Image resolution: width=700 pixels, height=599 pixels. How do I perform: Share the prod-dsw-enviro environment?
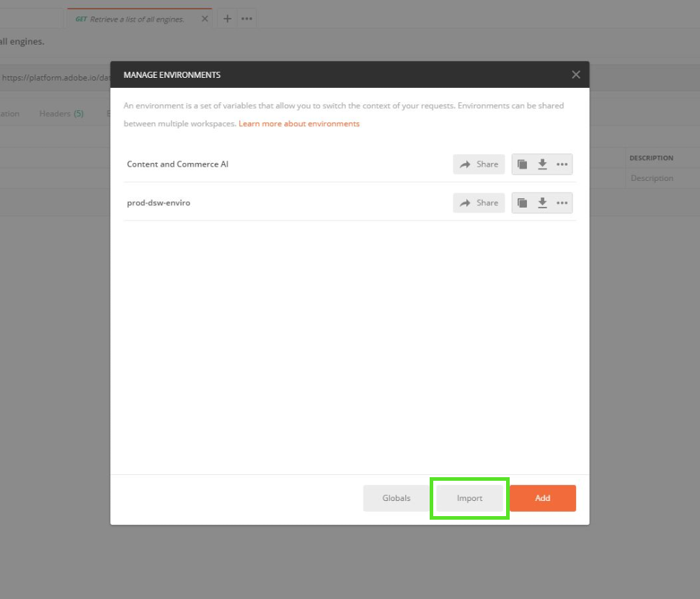pyautogui.click(x=479, y=203)
